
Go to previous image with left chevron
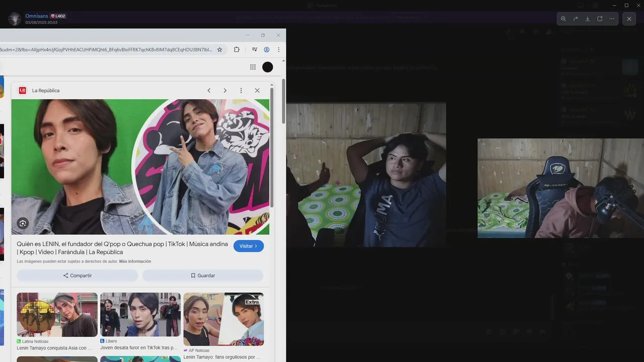pos(209,90)
